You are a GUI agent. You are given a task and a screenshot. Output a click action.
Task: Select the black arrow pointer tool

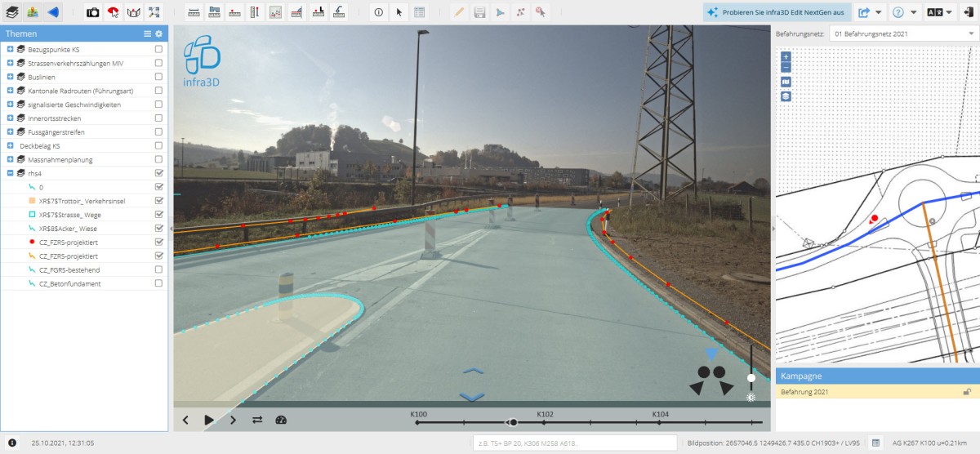pyautogui.click(x=399, y=12)
